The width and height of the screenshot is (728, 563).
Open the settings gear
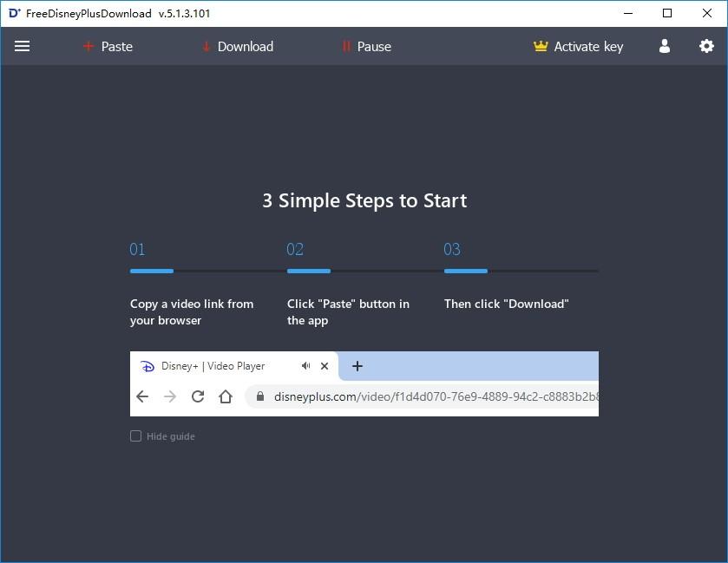[706, 46]
